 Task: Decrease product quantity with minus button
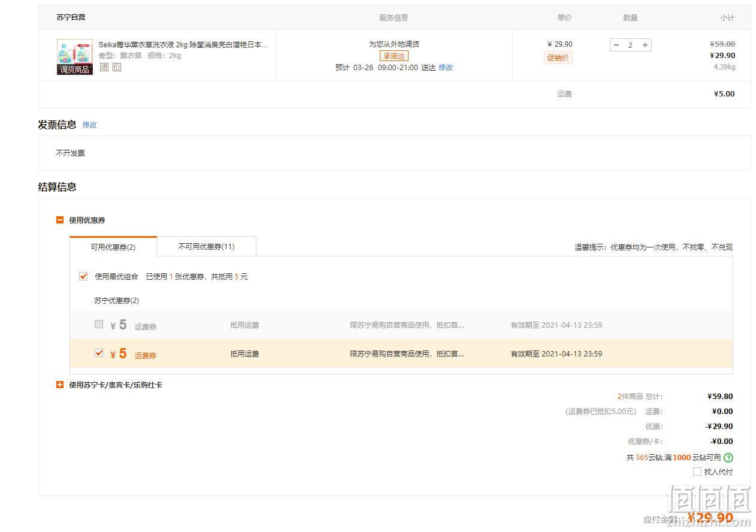coord(616,45)
